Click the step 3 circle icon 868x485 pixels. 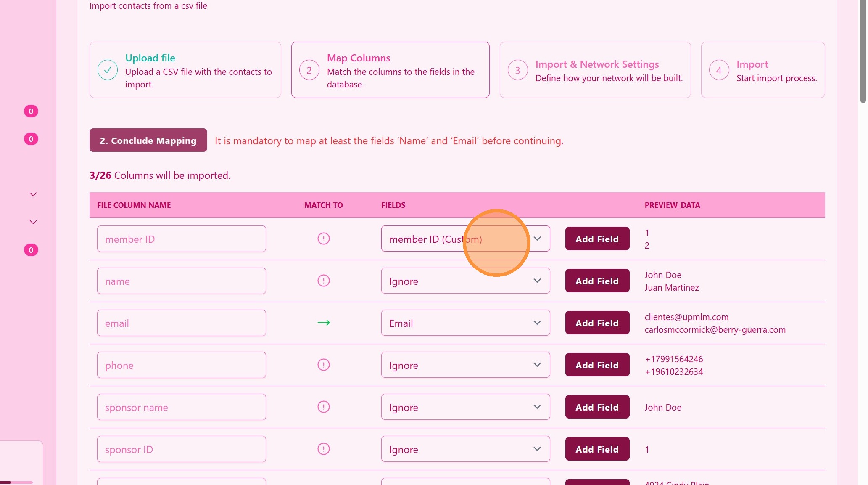coord(517,70)
